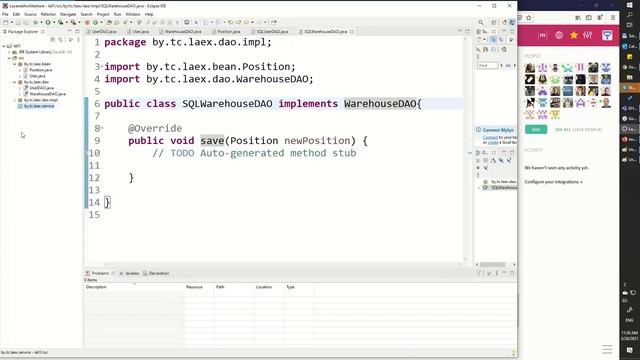The height and width of the screenshot is (360, 640).
Task: Open Package Explorer view menu dots
Action: [x=78, y=40]
